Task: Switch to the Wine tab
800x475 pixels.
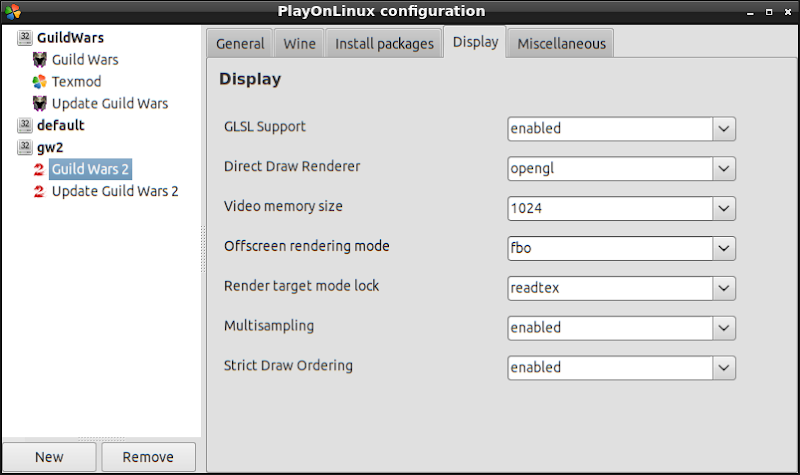Action: click(x=299, y=44)
